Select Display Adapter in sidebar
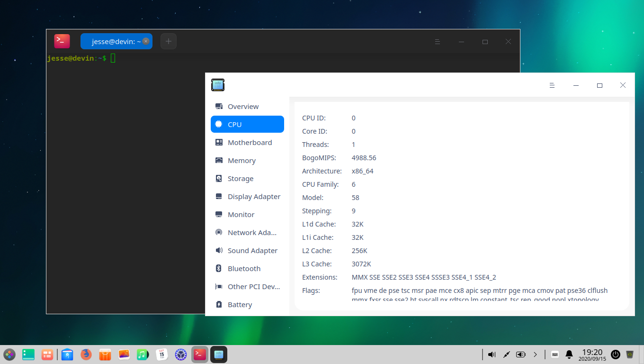Viewport: 644px width, 364px height. click(x=247, y=196)
